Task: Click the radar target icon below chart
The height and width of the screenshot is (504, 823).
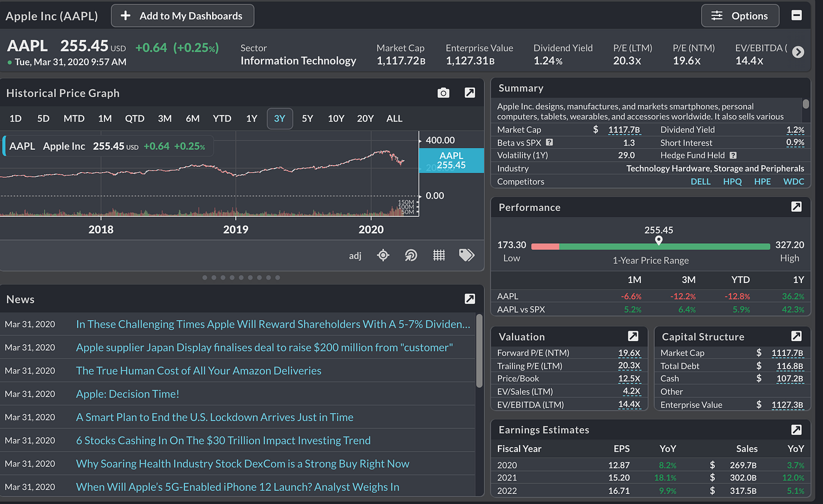Action: (411, 255)
